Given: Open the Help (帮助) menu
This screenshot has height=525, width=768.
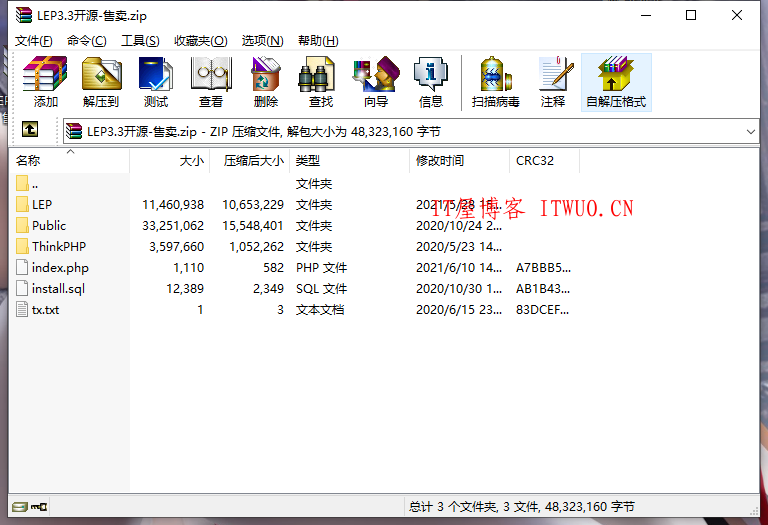Looking at the screenshot, I should pyautogui.click(x=318, y=41).
